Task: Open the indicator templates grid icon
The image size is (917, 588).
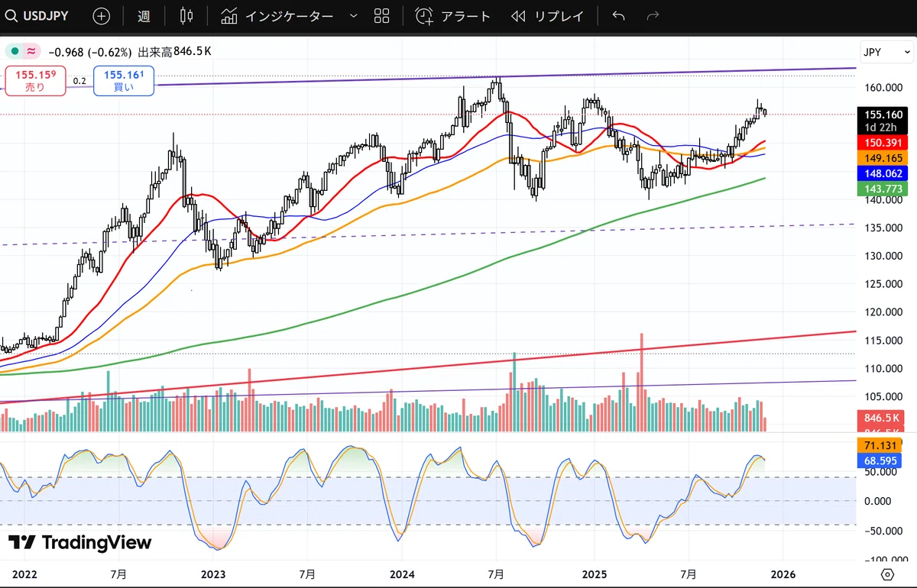Action: [382, 16]
